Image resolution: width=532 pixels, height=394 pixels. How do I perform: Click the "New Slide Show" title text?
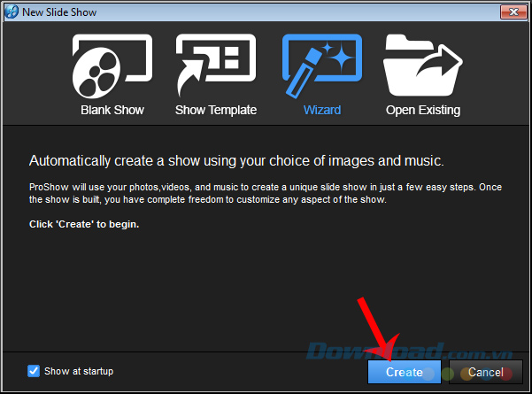coord(59,12)
